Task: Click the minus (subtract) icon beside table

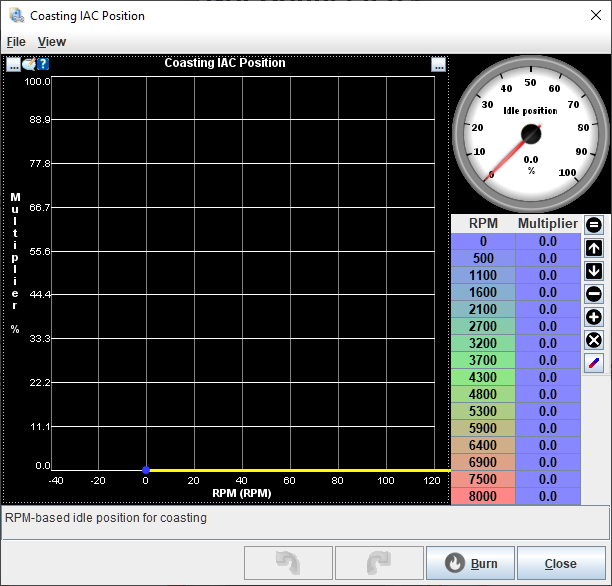Action: pos(594,294)
